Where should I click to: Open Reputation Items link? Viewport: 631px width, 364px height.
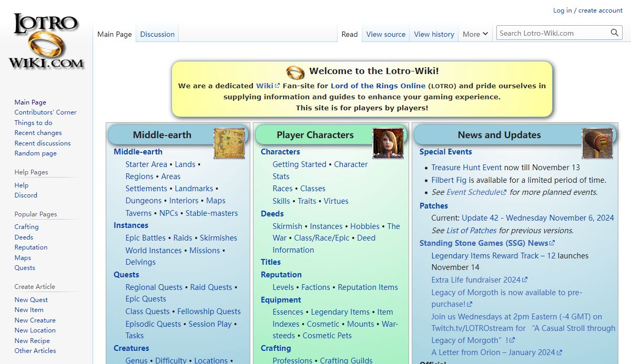pyautogui.click(x=368, y=287)
